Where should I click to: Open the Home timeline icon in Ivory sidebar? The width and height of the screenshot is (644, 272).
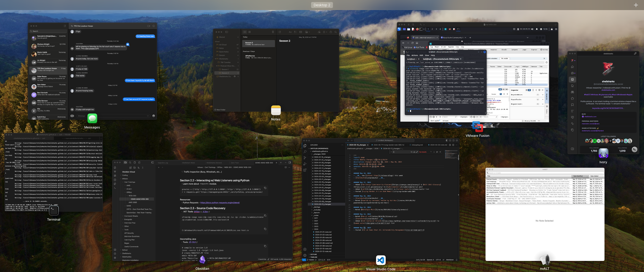point(572,67)
